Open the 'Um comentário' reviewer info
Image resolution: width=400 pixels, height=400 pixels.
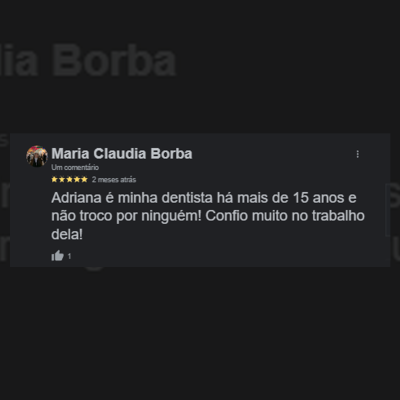(x=75, y=167)
